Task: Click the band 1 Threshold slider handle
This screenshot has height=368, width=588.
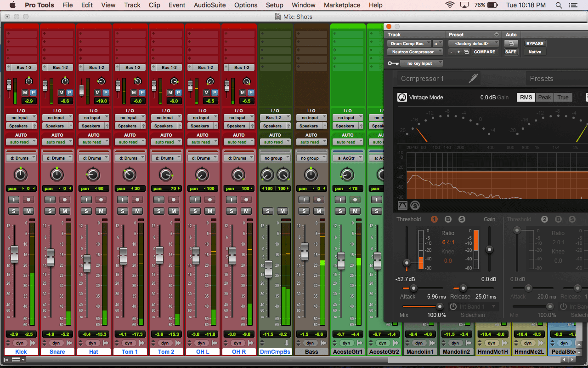Action: 406,263
